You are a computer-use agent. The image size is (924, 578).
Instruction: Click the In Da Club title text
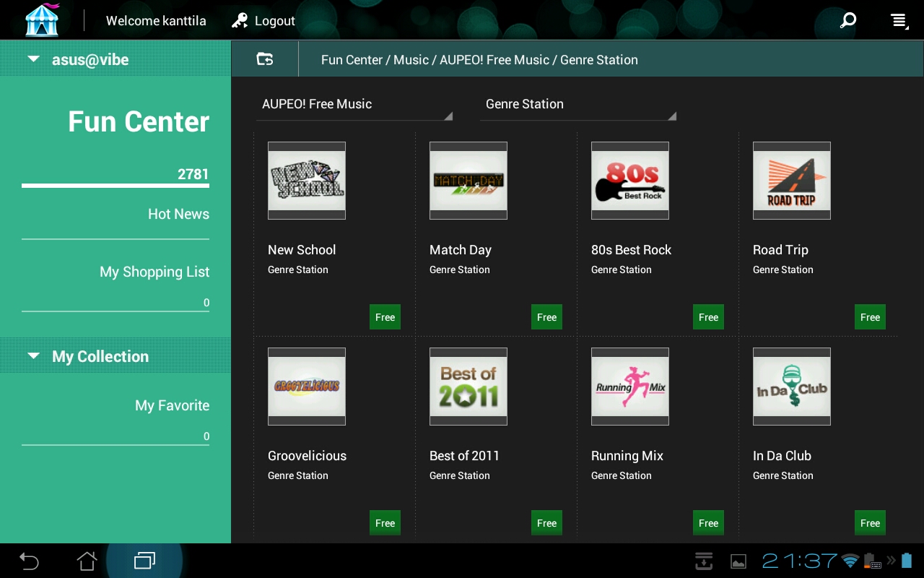tap(782, 456)
